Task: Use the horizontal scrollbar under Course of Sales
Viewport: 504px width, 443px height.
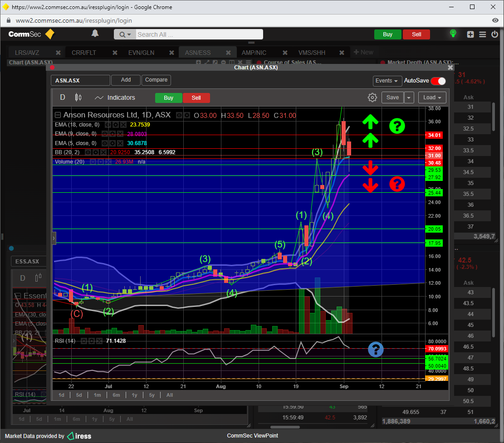Action: pos(285,427)
